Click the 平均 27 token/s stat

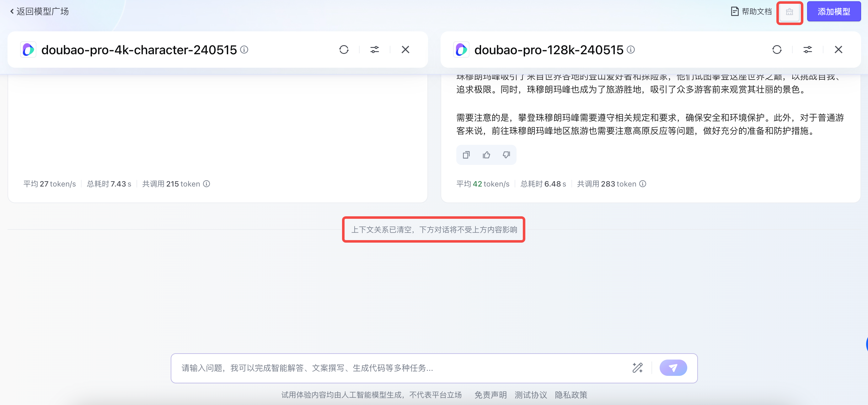50,184
